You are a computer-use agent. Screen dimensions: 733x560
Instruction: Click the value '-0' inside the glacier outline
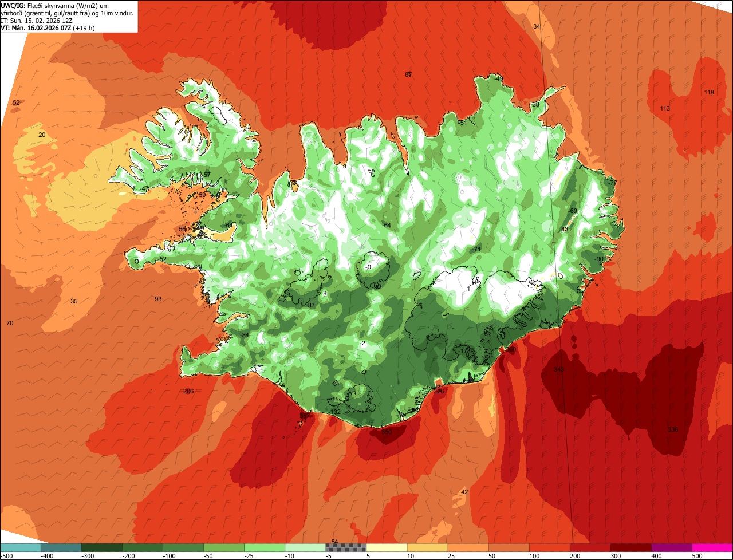click(x=368, y=267)
